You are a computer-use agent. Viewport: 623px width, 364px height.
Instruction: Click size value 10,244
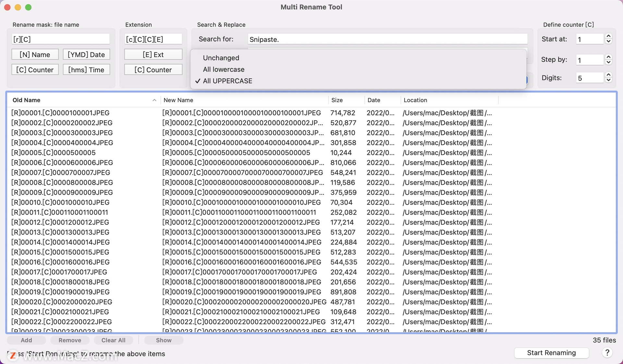[x=341, y=153]
